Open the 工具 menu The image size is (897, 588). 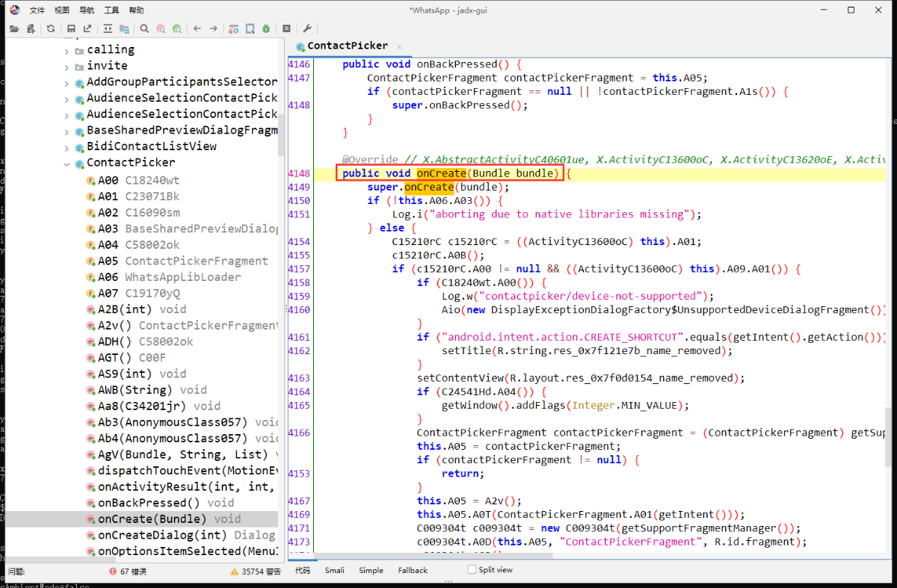pos(111,10)
